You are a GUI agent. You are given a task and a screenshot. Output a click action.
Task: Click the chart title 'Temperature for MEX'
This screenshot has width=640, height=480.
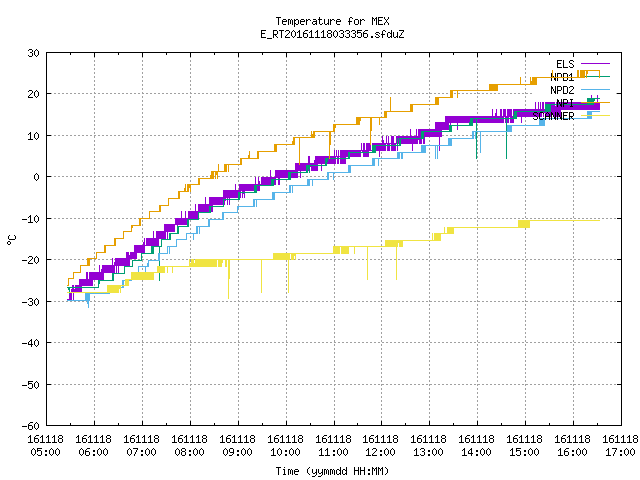coord(332,21)
